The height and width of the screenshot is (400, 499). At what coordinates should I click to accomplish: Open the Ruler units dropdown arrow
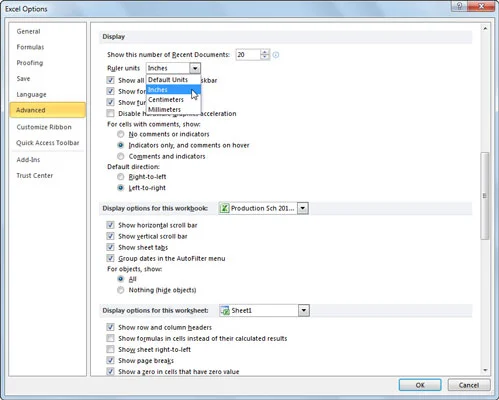point(195,68)
